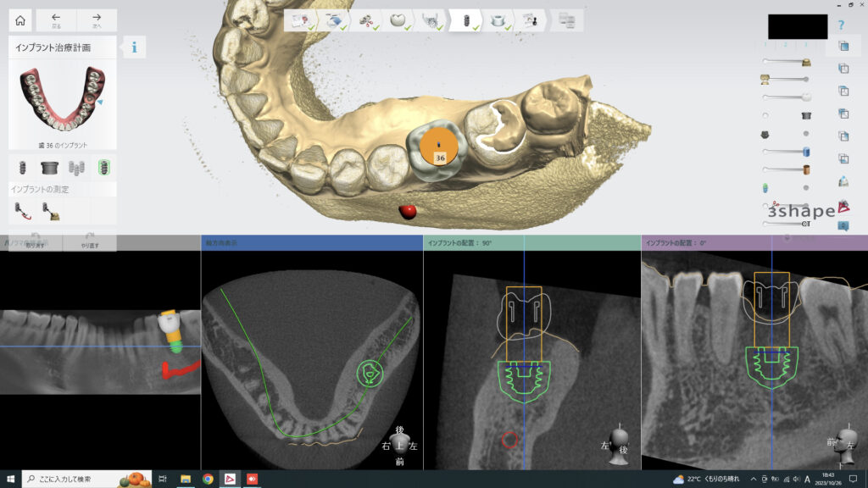This screenshot has height=488, width=868.
Task: Open Task View on the taskbar
Action: 163,480
